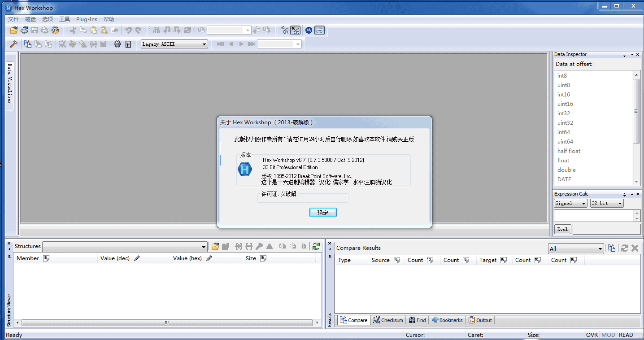Click the Compare files icon in second toolbar
This screenshot has width=644, height=340.
(28, 44)
